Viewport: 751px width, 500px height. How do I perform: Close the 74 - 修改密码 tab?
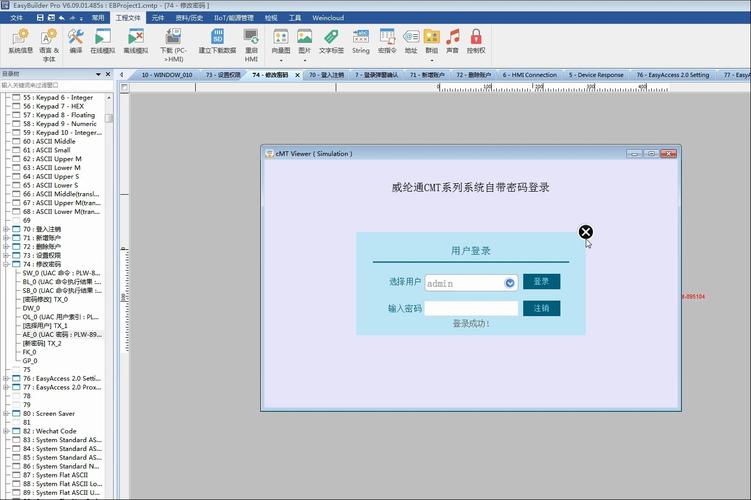point(297,75)
